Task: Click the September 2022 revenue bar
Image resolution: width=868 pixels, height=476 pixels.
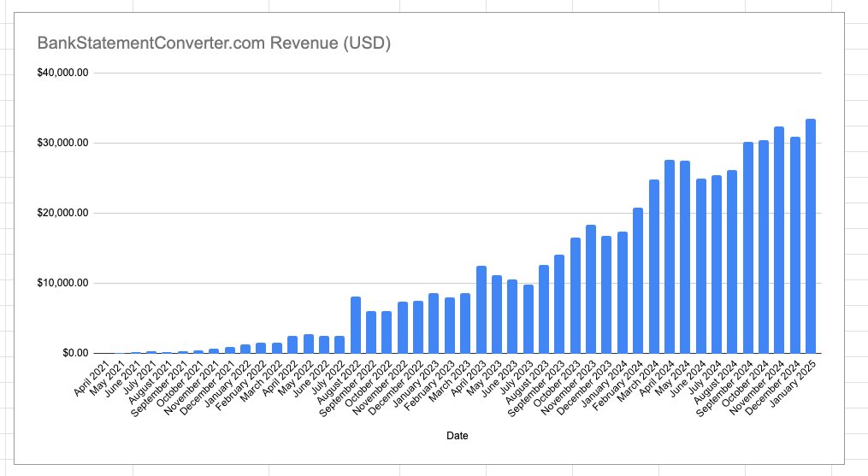Action: [x=371, y=332]
